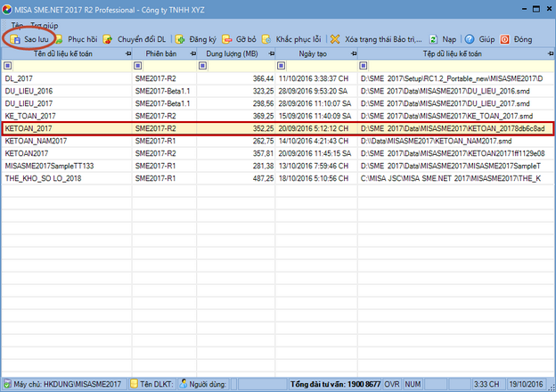The width and height of the screenshot is (556, 392).
Task: Open filter operator for Tệp dữ liệu column
Action: pos(364,66)
